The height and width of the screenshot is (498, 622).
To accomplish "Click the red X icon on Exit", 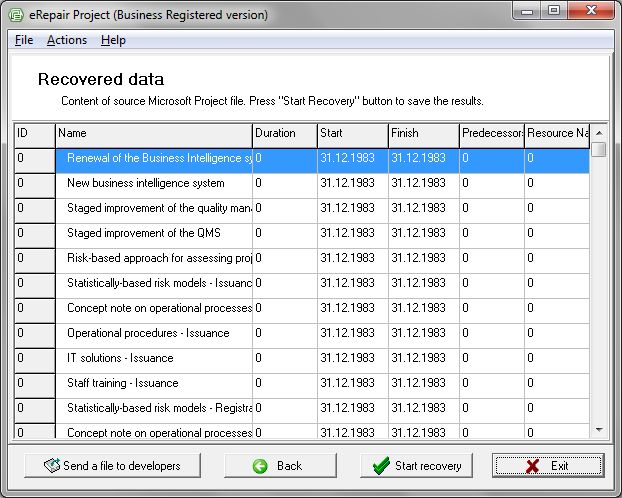I will [532, 466].
